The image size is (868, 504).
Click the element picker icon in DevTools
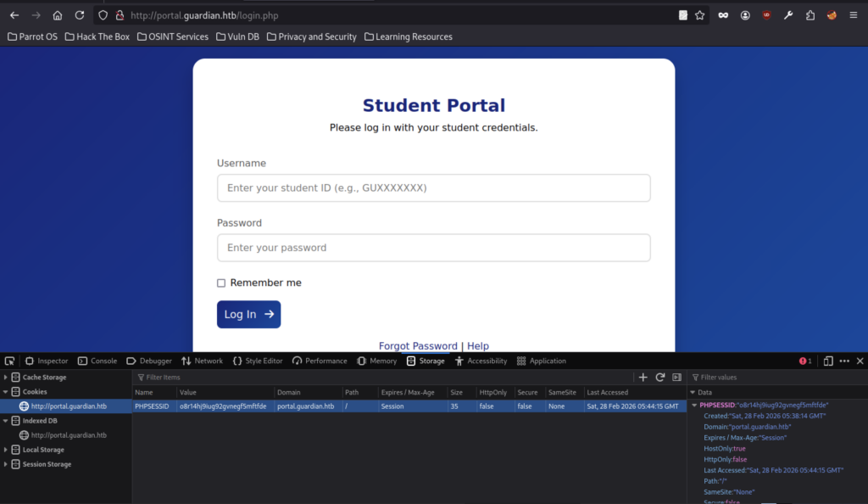(10, 361)
